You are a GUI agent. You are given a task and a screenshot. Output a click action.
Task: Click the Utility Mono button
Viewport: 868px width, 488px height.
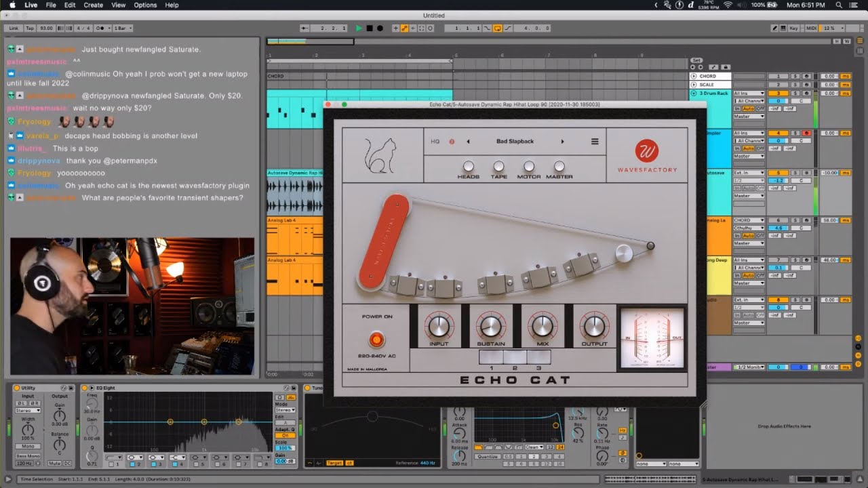click(x=27, y=447)
